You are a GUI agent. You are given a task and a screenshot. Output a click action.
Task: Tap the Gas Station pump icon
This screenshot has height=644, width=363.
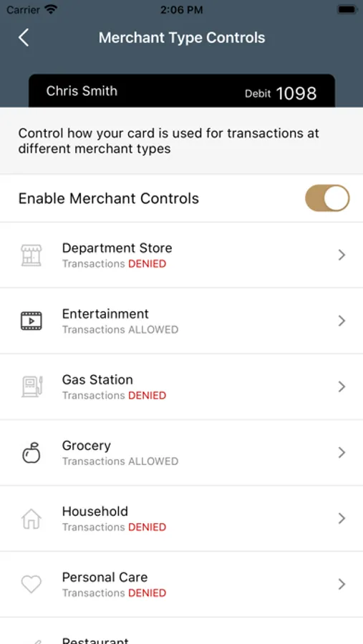(x=32, y=386)
